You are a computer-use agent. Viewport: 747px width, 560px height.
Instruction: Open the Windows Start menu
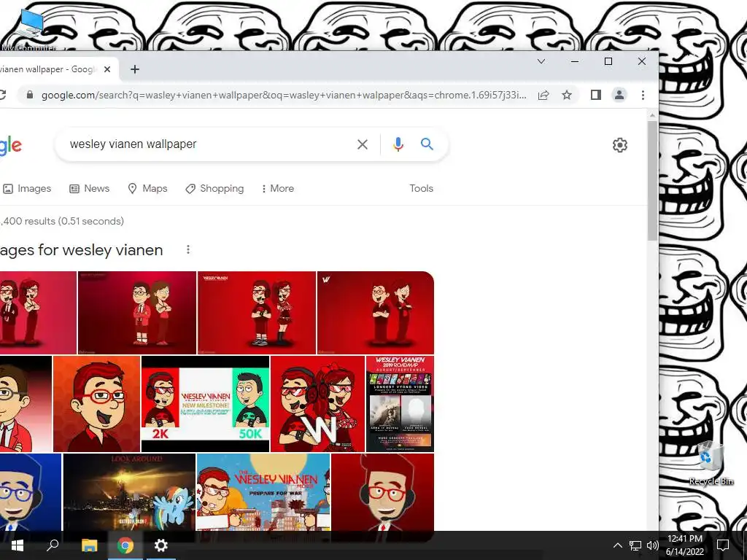pos(18,545)
